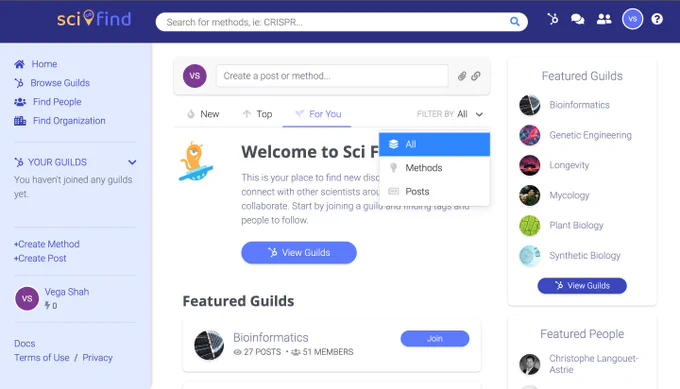Switch to the For You tab
This screenshot has width=680, height=389.
click(317, 114)
